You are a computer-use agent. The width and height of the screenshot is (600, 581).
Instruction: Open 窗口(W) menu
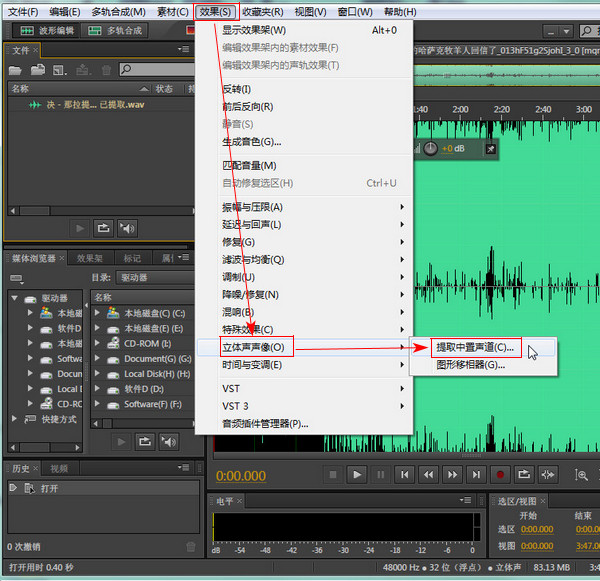click(355, 12)
